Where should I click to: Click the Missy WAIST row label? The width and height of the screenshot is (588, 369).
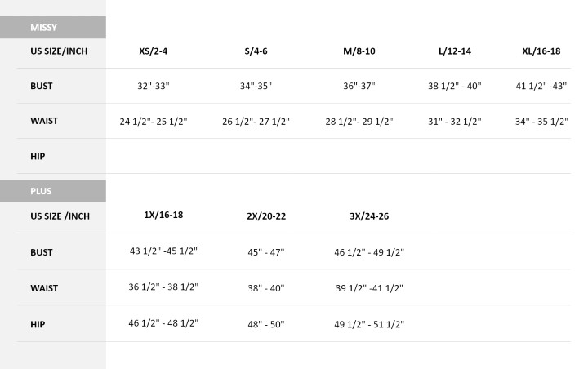[44, 121]
